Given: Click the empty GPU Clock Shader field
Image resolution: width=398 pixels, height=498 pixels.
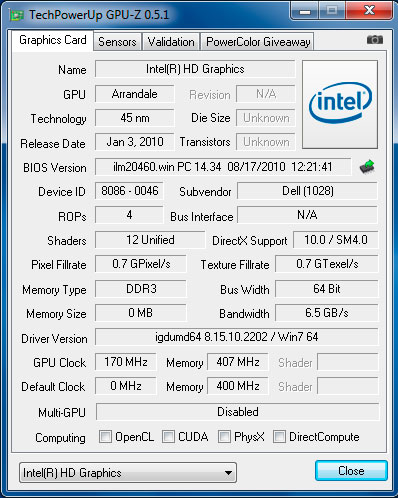Looking at the screenshot, I should (x=348, y=362).
